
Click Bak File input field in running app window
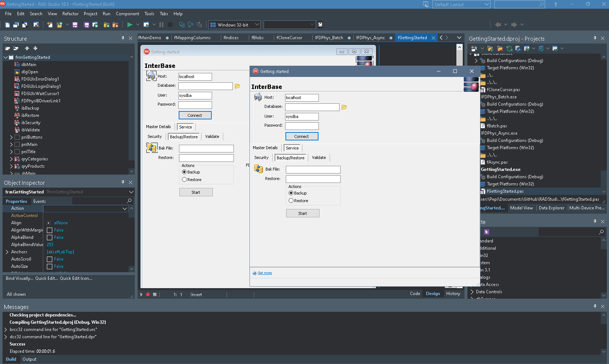(313, 169)
